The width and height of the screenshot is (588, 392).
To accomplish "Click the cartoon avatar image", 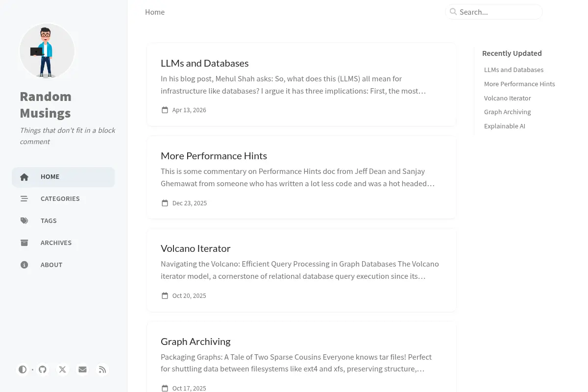I will tap(47, 51).
